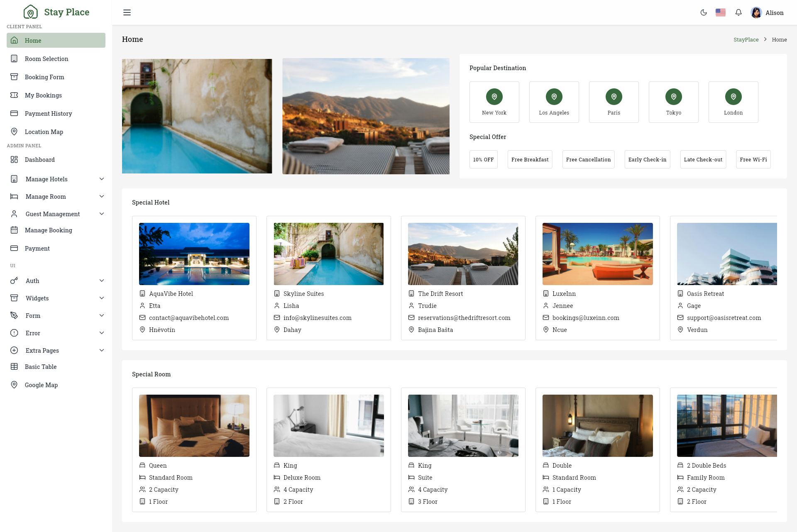
Task: Open the AquaVibe Hotel photo
Action: tap(194, 254)
